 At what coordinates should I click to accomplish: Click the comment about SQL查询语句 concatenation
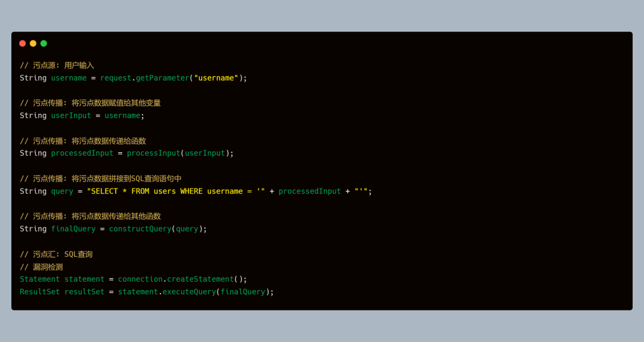(101, 179)
